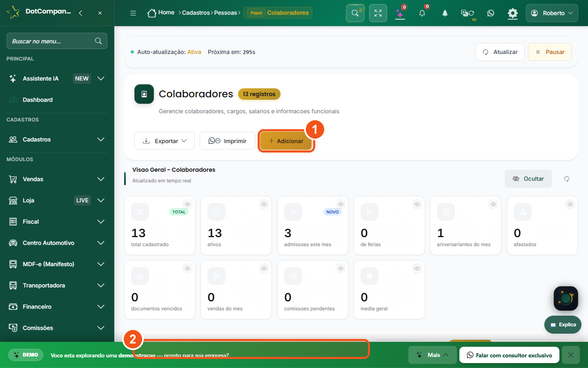Screen dimensions: 588x368
Task: Close the sidebar with X icon
Action: [x=100, y=13]
